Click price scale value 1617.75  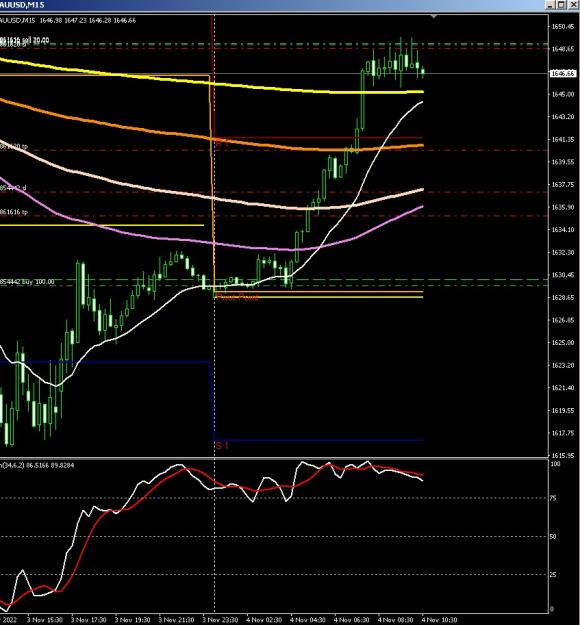click(x=563, y=433)
